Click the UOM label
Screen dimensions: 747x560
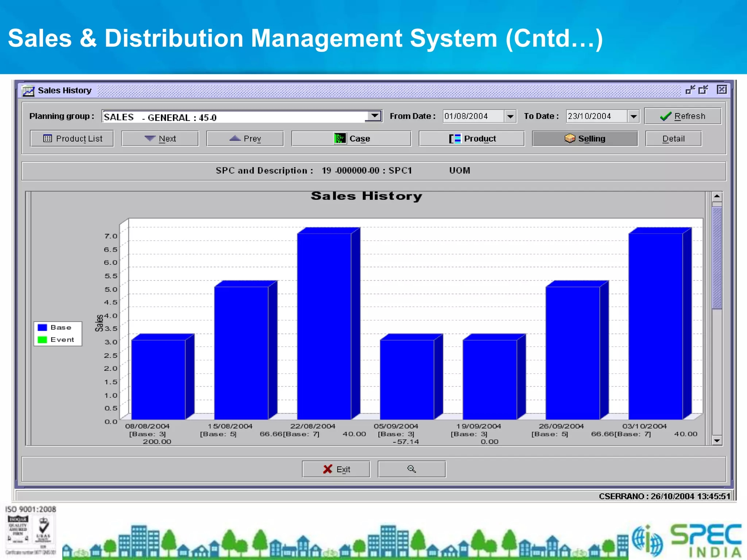point(460,170)
